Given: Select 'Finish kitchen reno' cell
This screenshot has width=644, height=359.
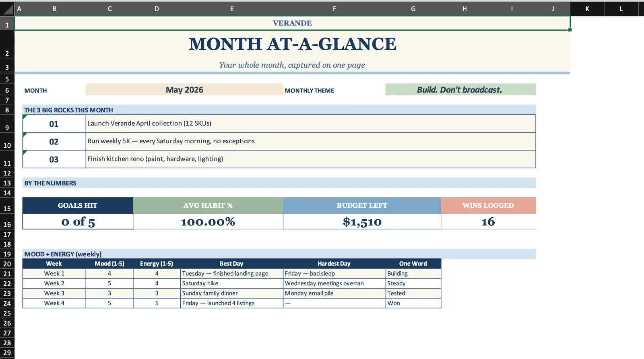Looking at the screenshot, I should click(311, 159).
